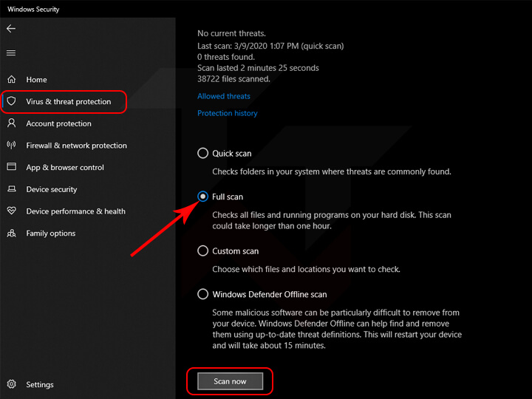The width and height of the screenshot is (532, 399).
Task: Click the window icon for App & browser control
Action: pos(12,166)
